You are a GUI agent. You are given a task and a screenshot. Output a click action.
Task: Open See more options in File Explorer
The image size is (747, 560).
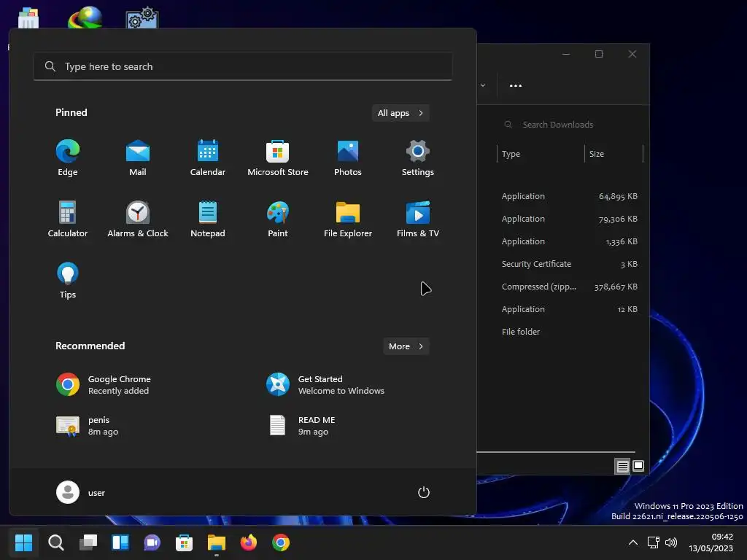pyautogui.click(x=516, y=86)
